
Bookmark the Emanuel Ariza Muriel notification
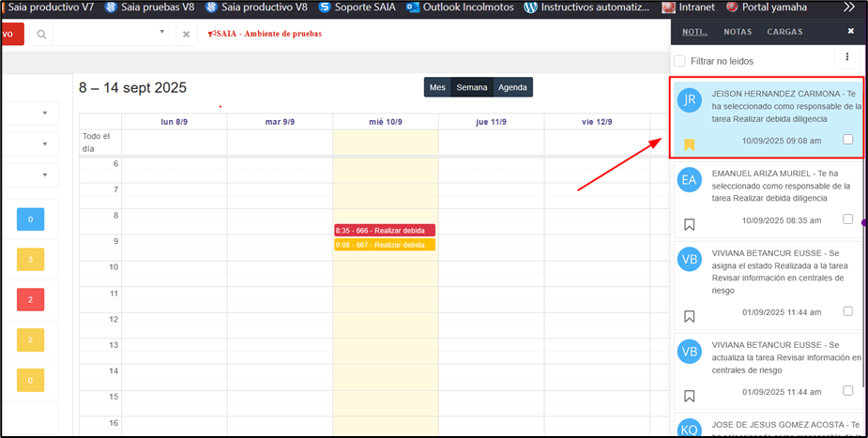(689, 224)
